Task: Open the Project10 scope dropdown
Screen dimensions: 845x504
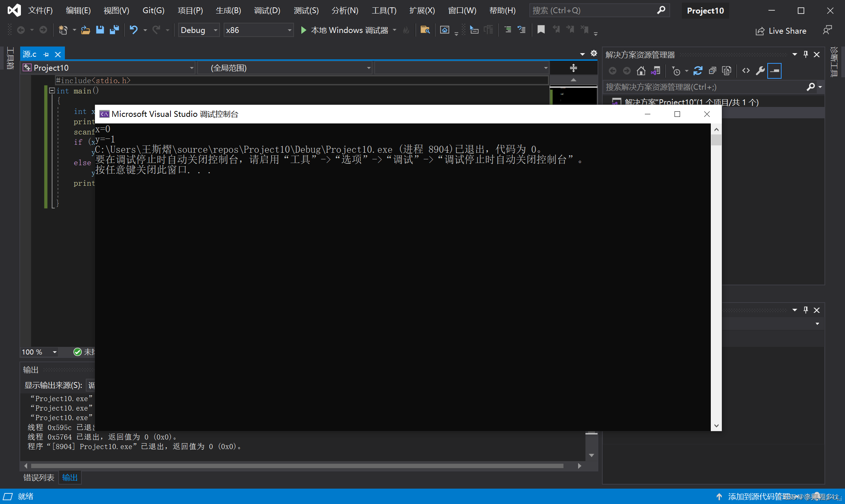Action: 109,68
